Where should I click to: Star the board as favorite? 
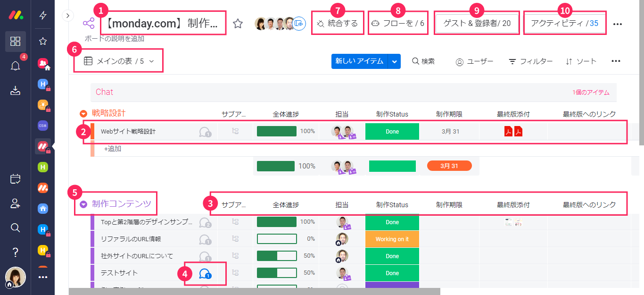(238, 24)
